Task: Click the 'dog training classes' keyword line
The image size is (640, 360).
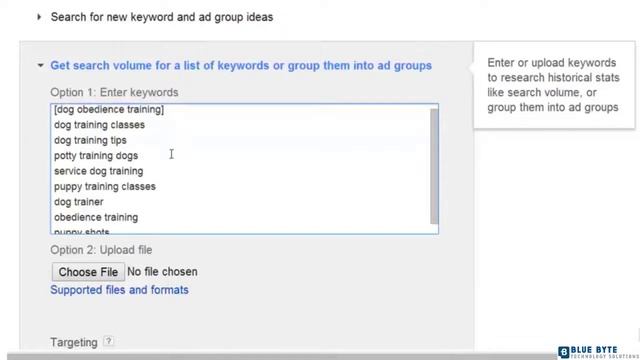Action: click(x=99, y=125)
